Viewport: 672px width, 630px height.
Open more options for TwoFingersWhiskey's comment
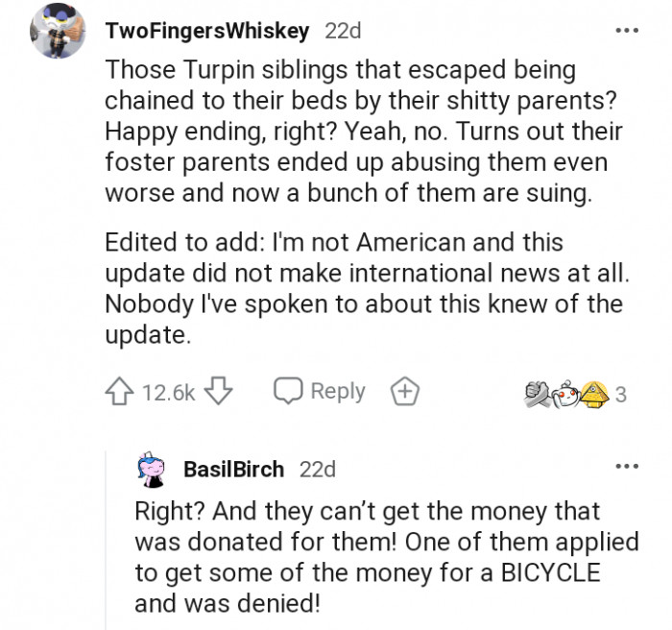coord(627,31)
